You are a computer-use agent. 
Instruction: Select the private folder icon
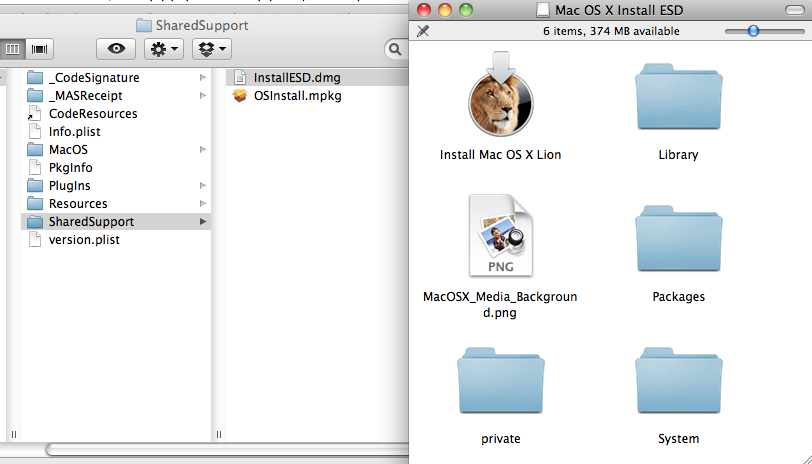(x=500, y=381)
